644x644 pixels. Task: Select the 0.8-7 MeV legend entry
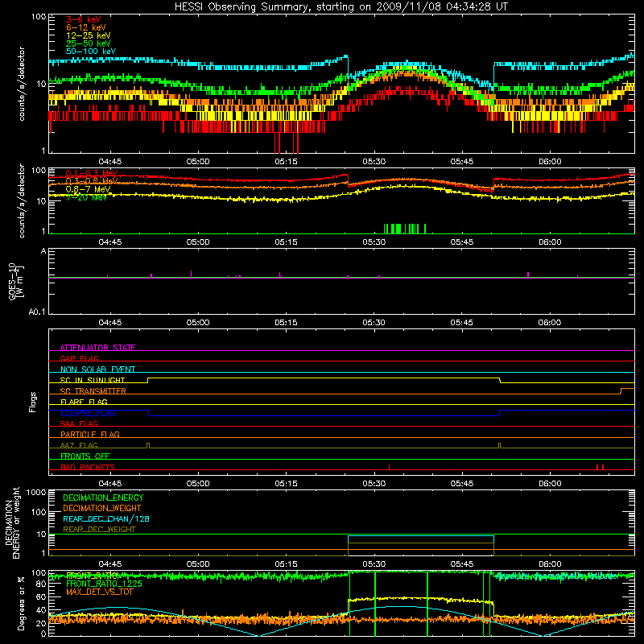(89, 189)
